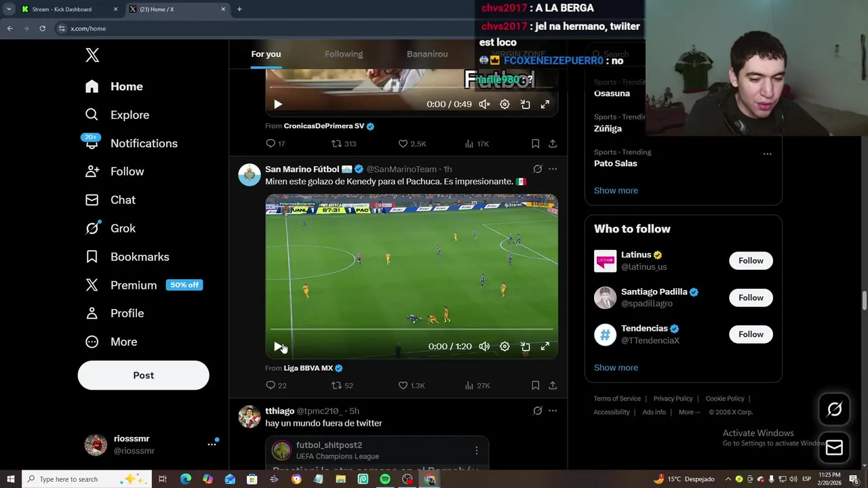Viewport: 868px width, 488px height.
Task: Open the Follow sidebar item
Action: (114, 172)
